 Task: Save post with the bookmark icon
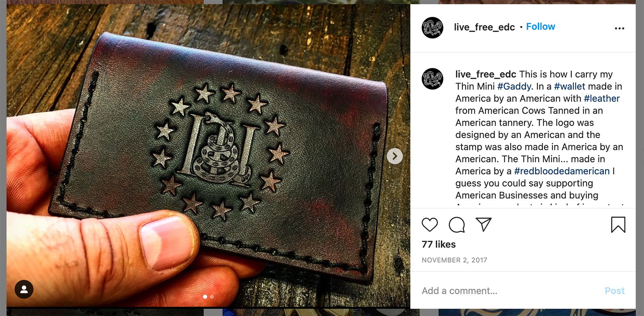pos(618,225)
